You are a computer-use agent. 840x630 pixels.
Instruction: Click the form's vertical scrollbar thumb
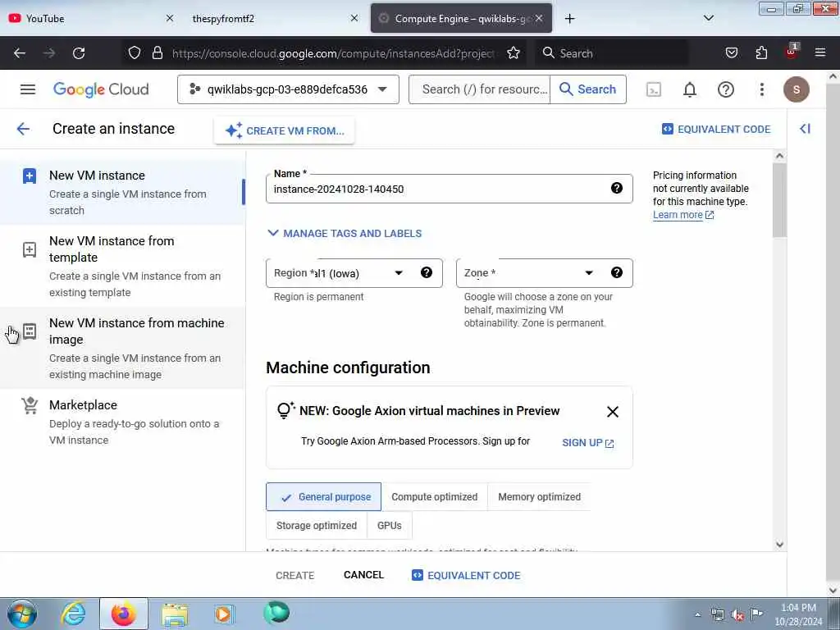[779, 200]
